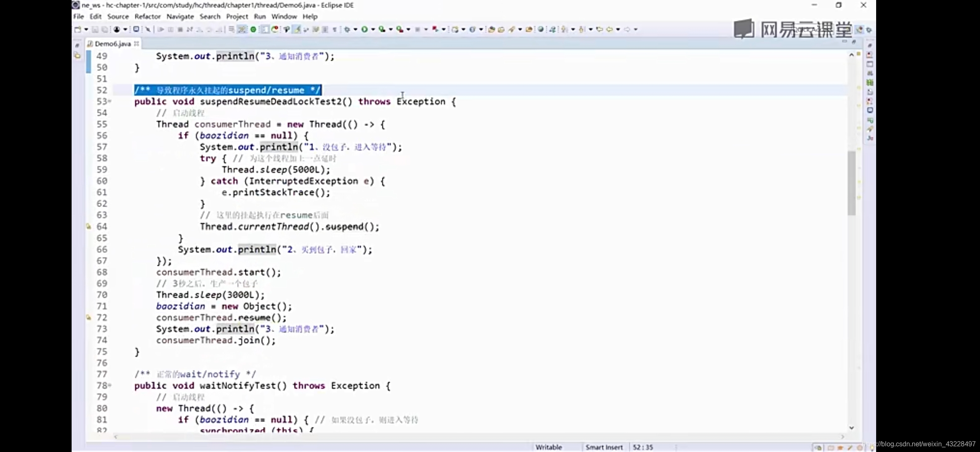Image resolution: width=980 pixels, height=452 pixels.
Task: Collapse method at line 53 fold marker
Action: (x=110, y=101)
